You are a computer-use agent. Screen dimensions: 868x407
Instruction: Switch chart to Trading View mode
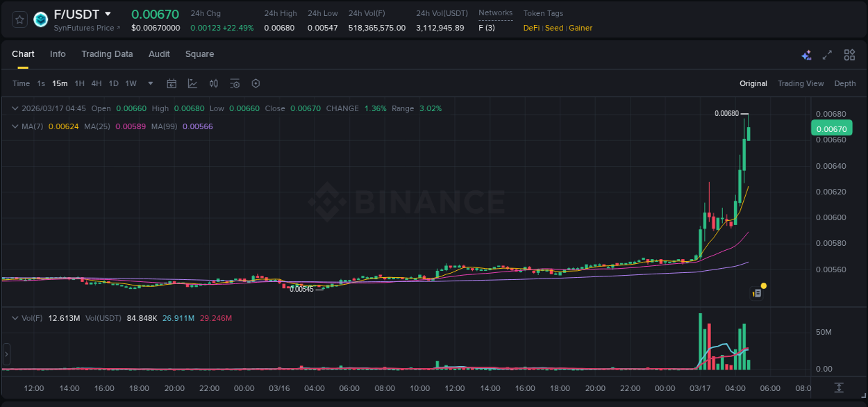click(x=800, y=83)
